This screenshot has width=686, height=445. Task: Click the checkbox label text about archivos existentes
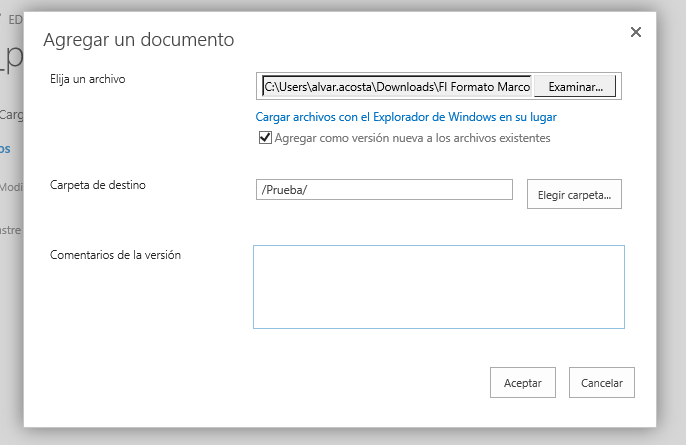[411, 138]
